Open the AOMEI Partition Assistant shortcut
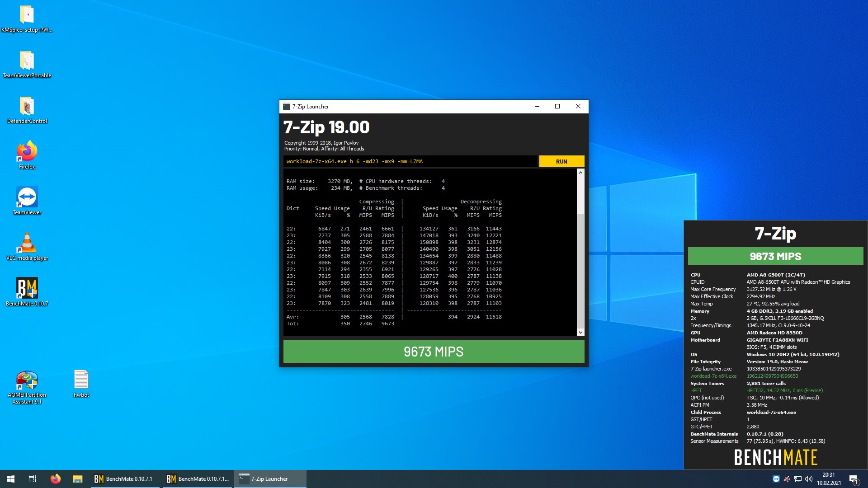This screenshot has width=868, height=488. [27, 387]
